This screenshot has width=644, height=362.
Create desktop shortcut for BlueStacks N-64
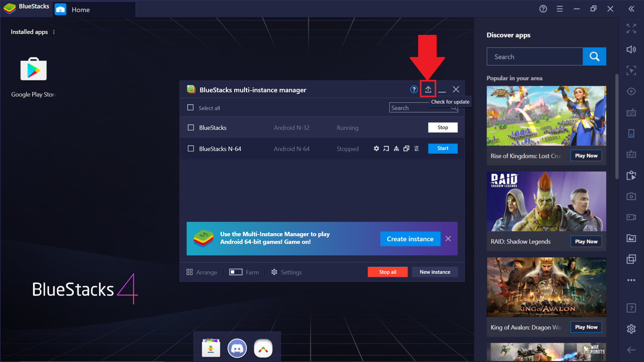coord(386,148)
